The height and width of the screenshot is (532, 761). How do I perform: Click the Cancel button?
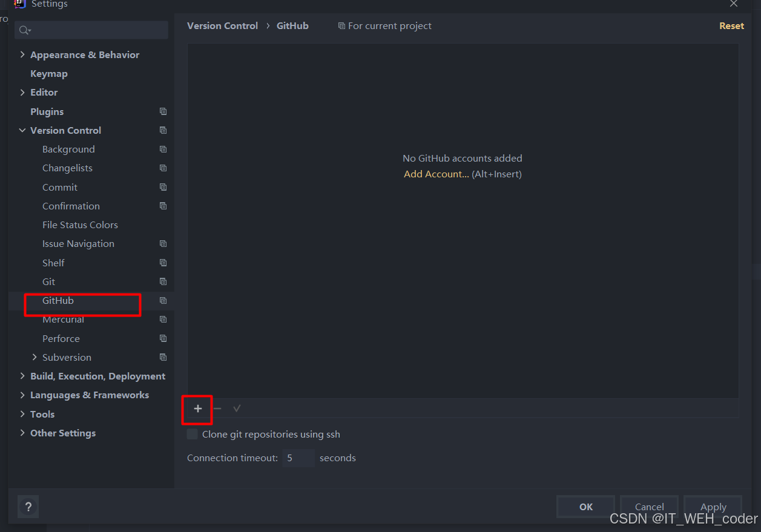coord(649,507)
